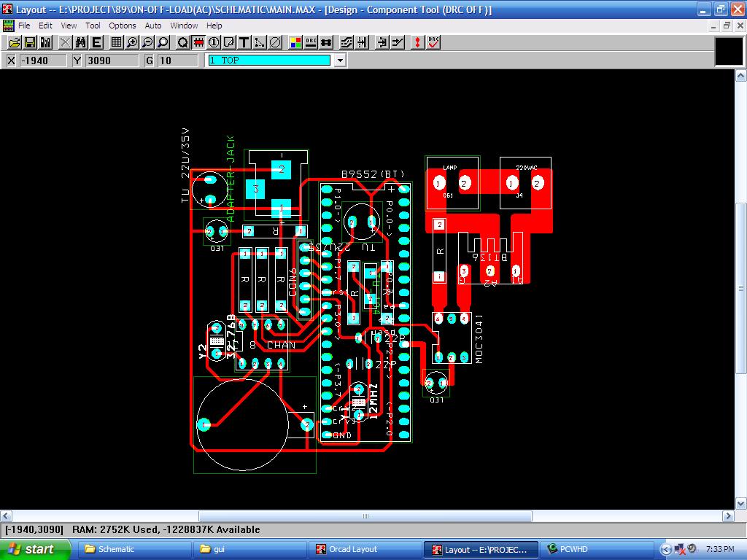Open the Spreadsheet grid icon

(116, 43)
